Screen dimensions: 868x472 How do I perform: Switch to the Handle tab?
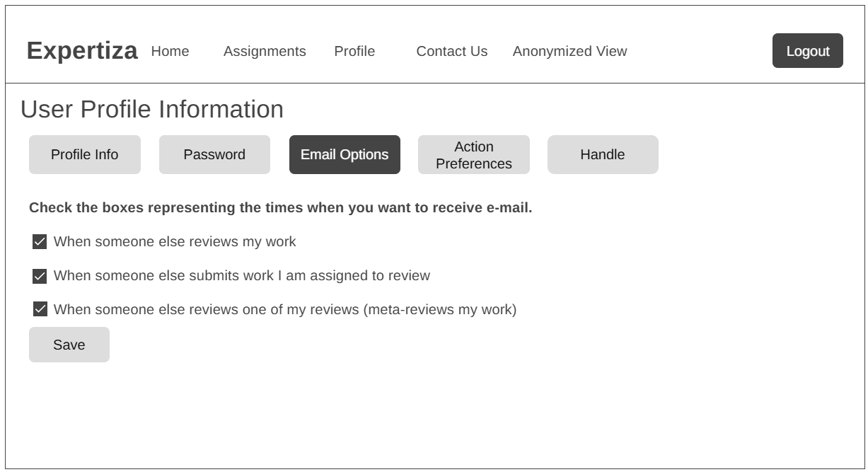point(603,154)
